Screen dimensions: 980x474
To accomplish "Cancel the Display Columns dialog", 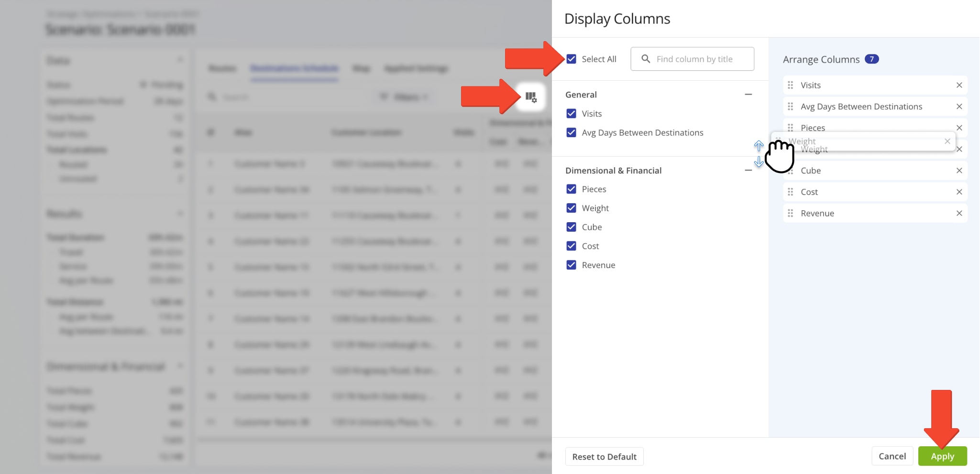I will tap(892, 456).
